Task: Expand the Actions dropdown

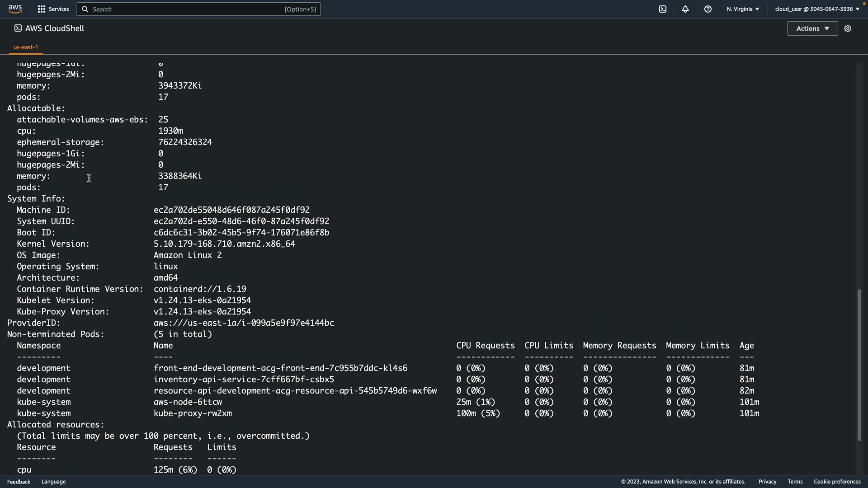Action: click(812, 28)
